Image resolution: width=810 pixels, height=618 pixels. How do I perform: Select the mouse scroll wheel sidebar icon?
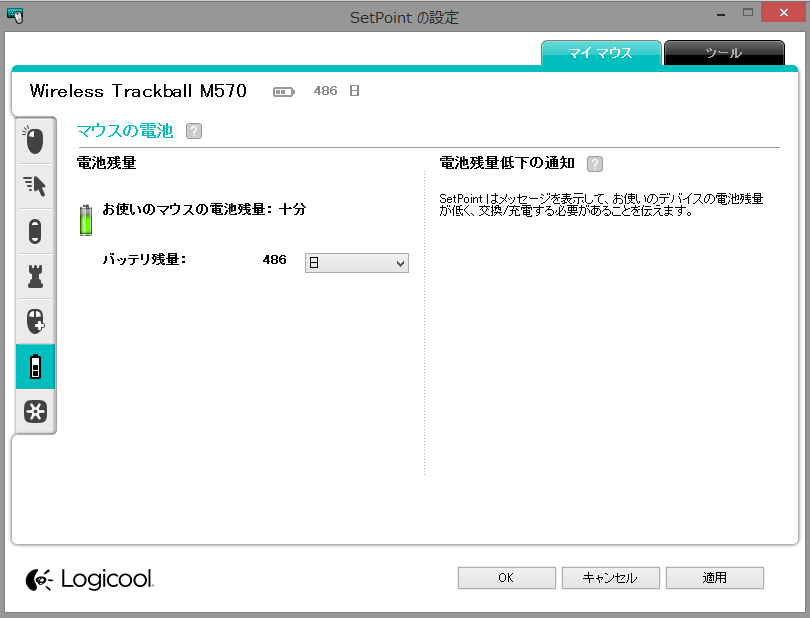pyautogui.click(x=35, y=231)
